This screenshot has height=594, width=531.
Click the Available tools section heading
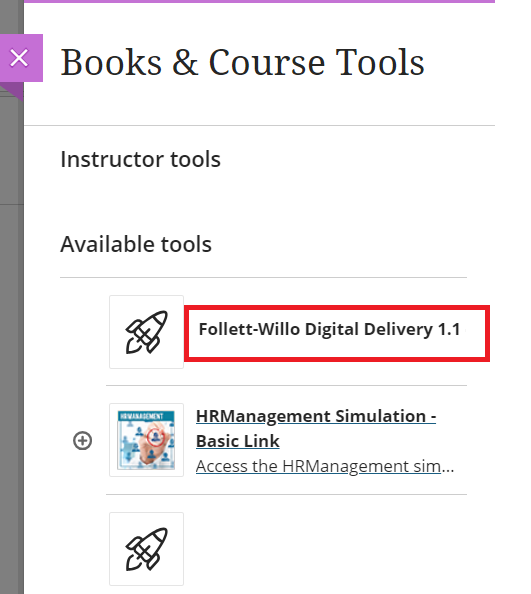[136, 244]
